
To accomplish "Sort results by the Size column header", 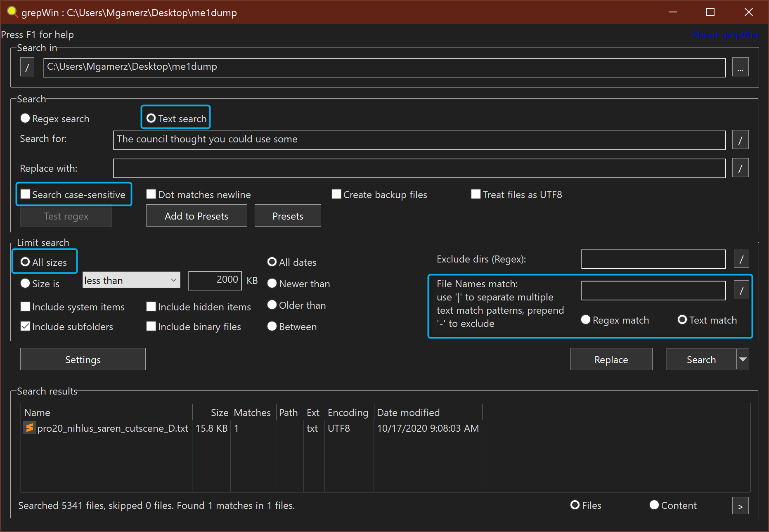I will (211, 412).
